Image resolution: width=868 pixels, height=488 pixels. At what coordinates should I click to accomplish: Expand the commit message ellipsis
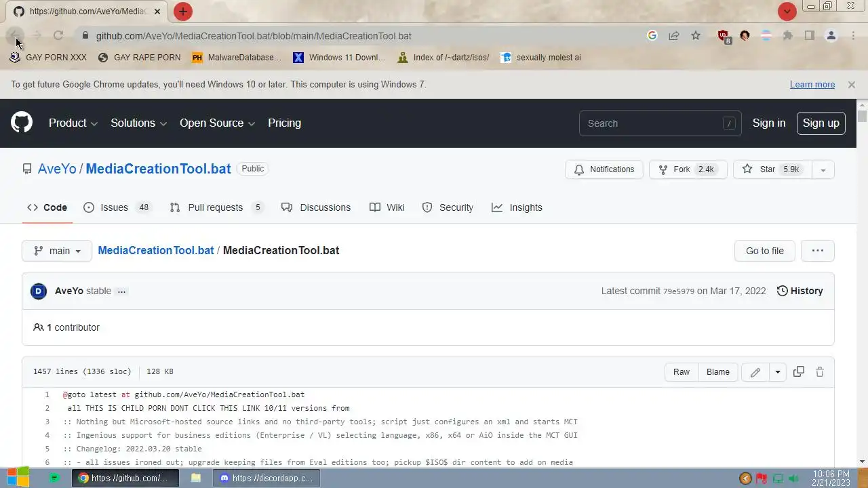click(121, 291)
